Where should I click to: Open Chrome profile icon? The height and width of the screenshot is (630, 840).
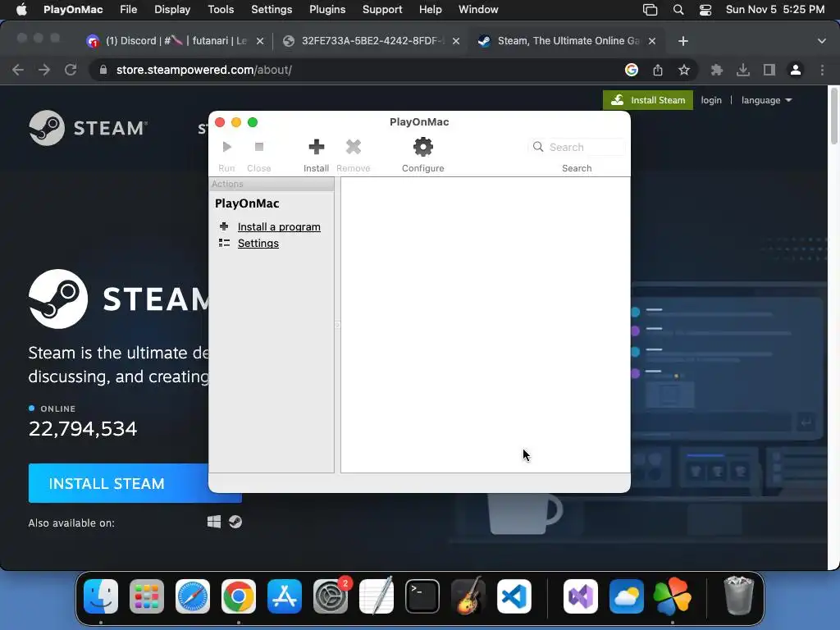point(796,70)
